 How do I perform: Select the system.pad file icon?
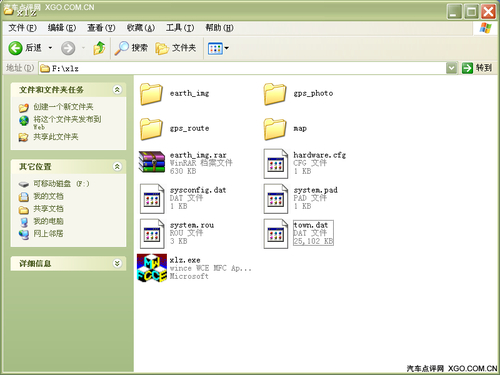click(276, 199)
